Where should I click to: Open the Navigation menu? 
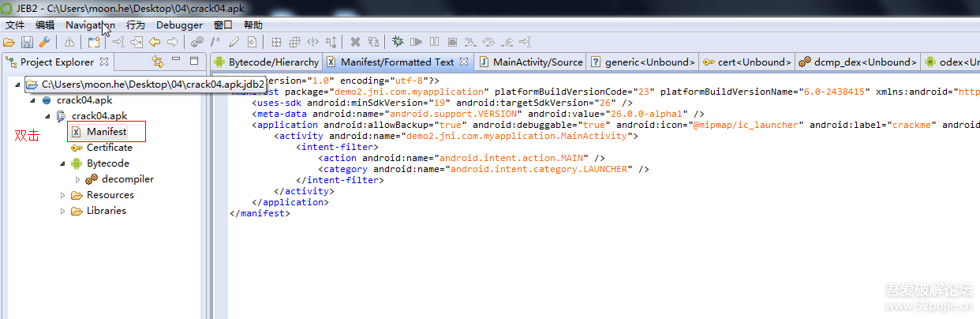click(90, 24)
